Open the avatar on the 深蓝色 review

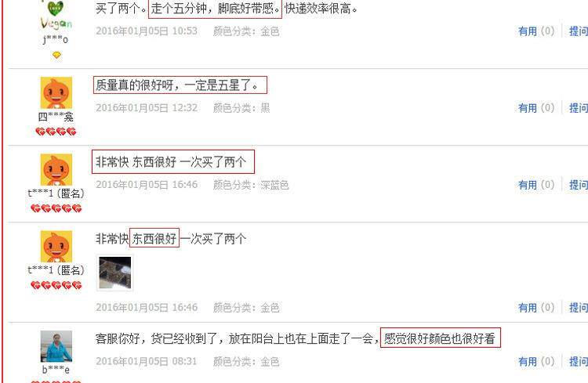click(x=56, y=170)
